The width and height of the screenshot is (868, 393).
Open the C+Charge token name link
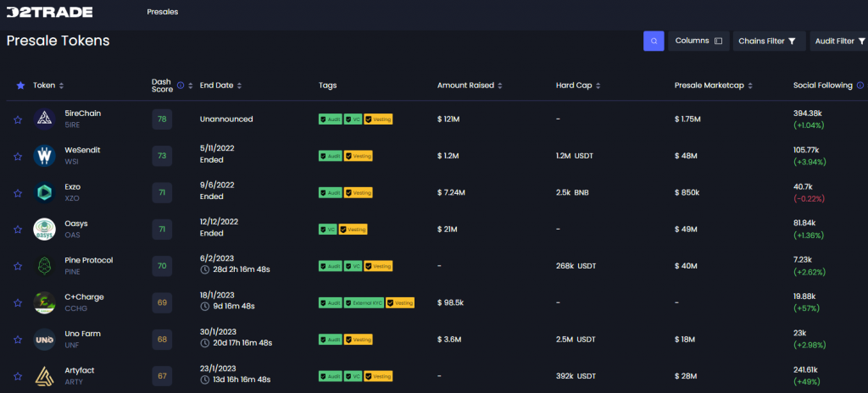pyautogui.click(x=84, y=296)
